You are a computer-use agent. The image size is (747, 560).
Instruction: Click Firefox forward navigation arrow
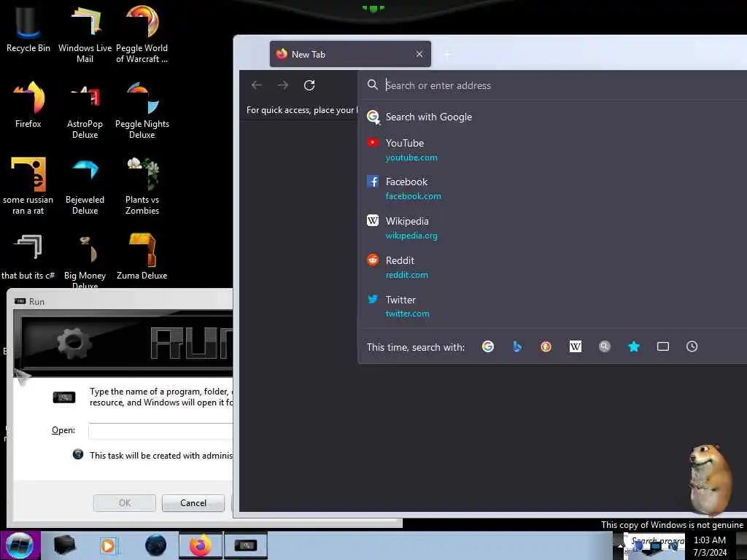[x=283, y=85]
